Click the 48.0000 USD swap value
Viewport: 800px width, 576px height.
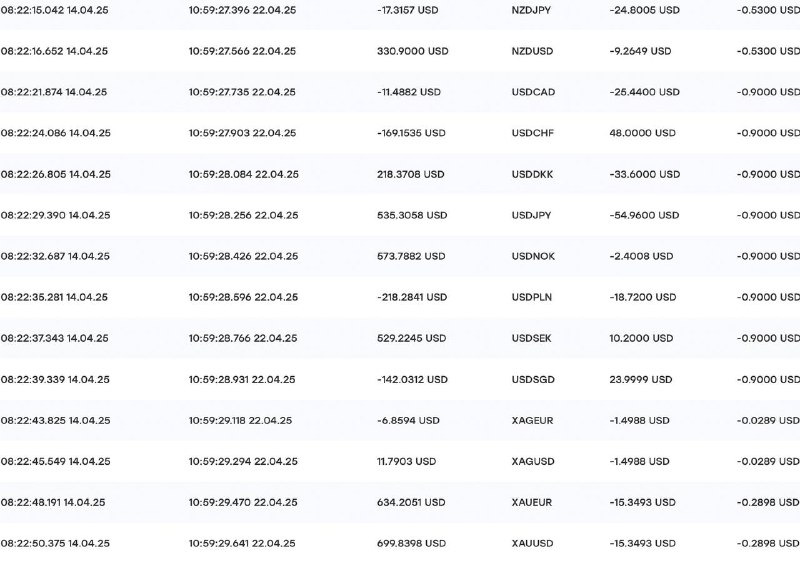(642, 133)
